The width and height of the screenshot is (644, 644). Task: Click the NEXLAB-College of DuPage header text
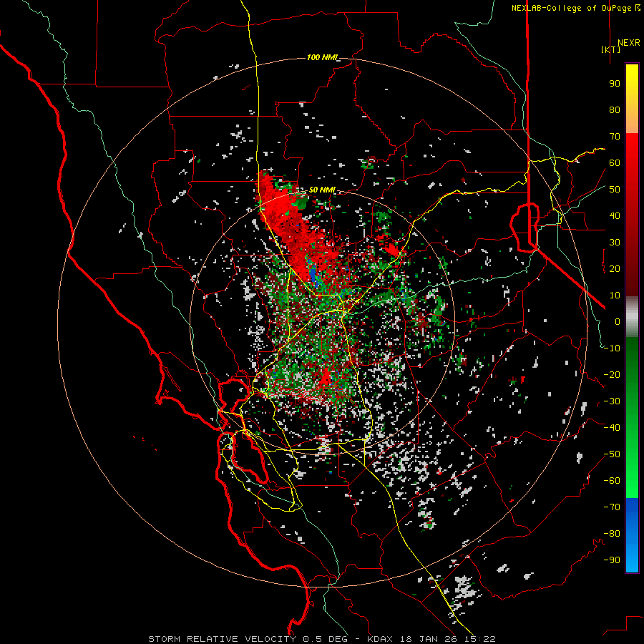tap(575, 8)
